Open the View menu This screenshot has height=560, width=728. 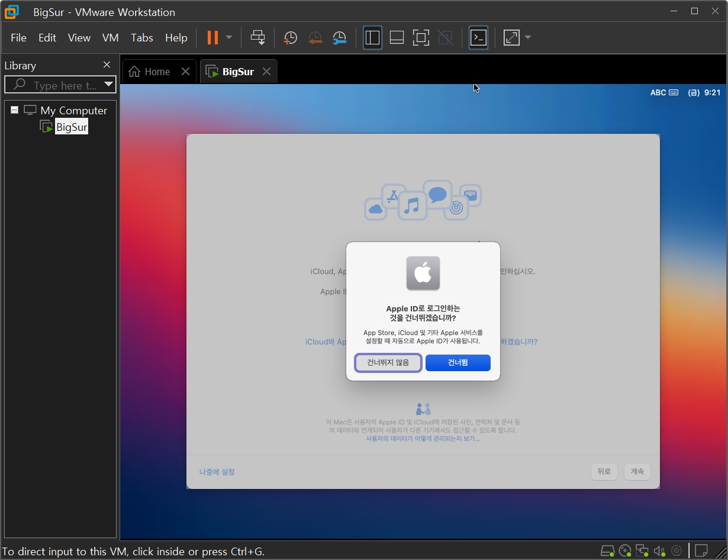pyautogui.click(x=79, y=38)
